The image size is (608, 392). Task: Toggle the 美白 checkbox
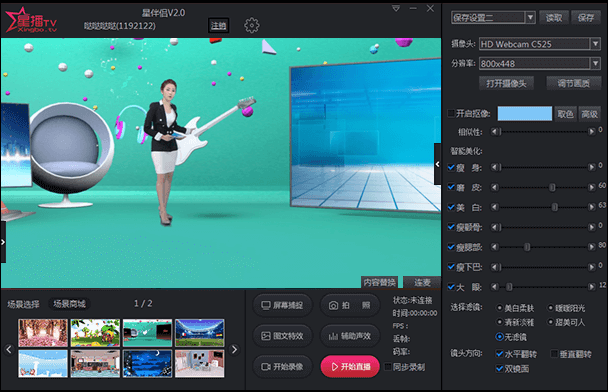pos(451,207)
